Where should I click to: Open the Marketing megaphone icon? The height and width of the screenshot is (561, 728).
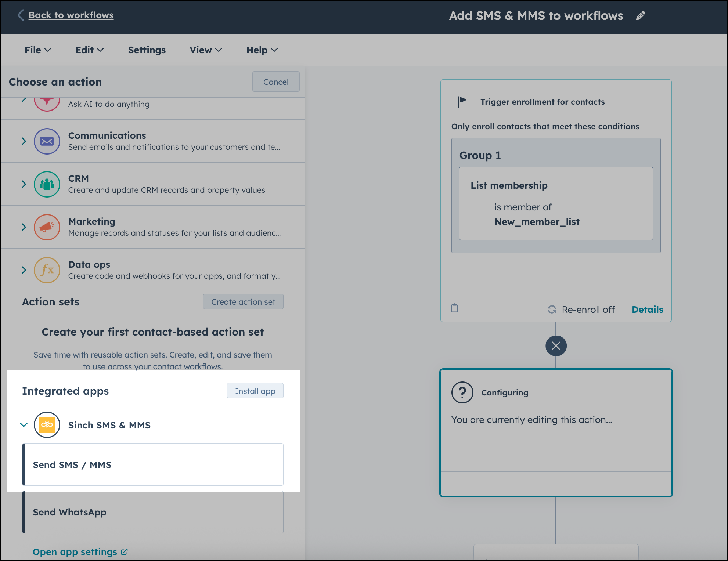tap(47, 227)
